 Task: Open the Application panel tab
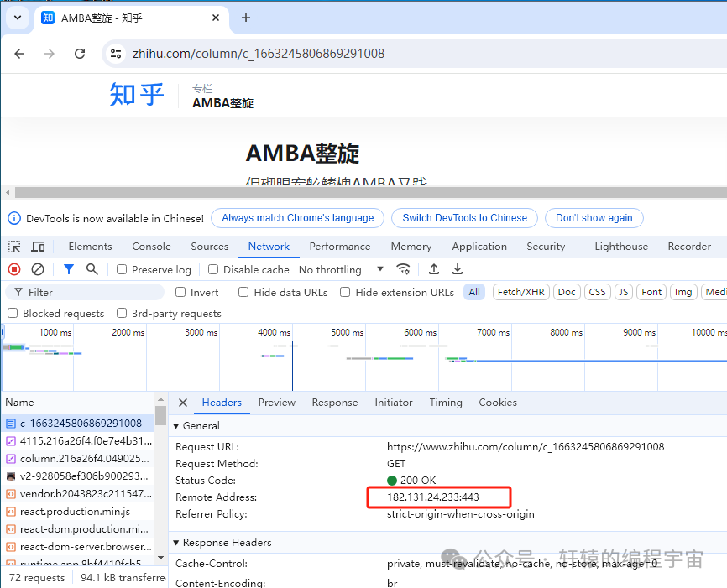(479, 247)
